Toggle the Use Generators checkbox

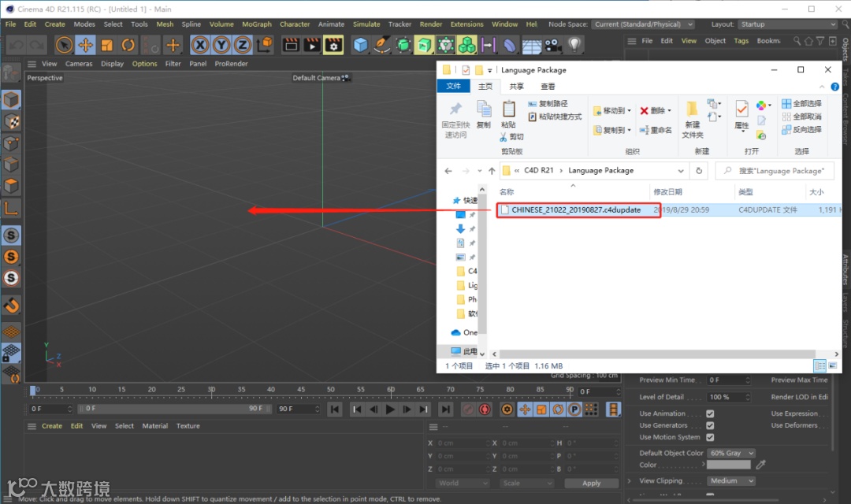coord(710,425)
